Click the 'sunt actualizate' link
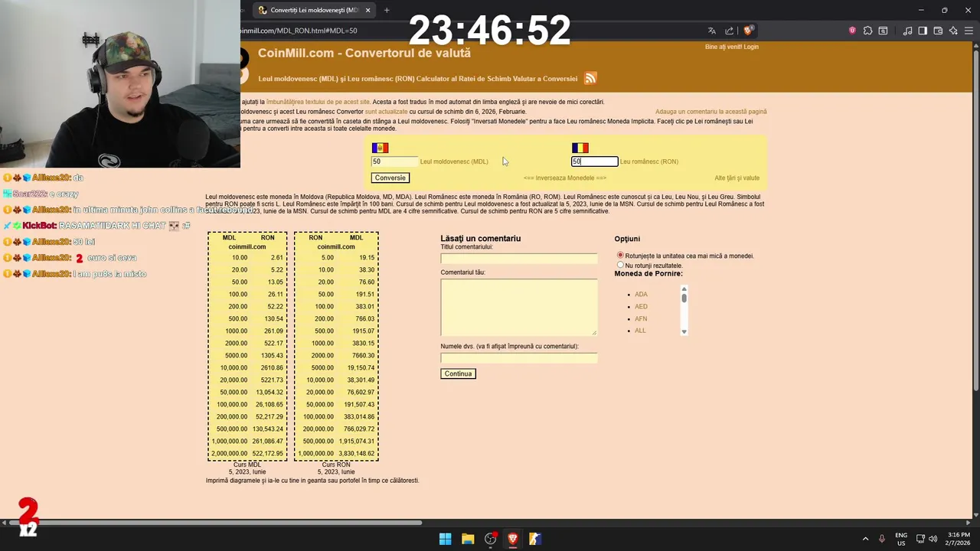Viewport: 980px width, 551px height. point(386,112)
